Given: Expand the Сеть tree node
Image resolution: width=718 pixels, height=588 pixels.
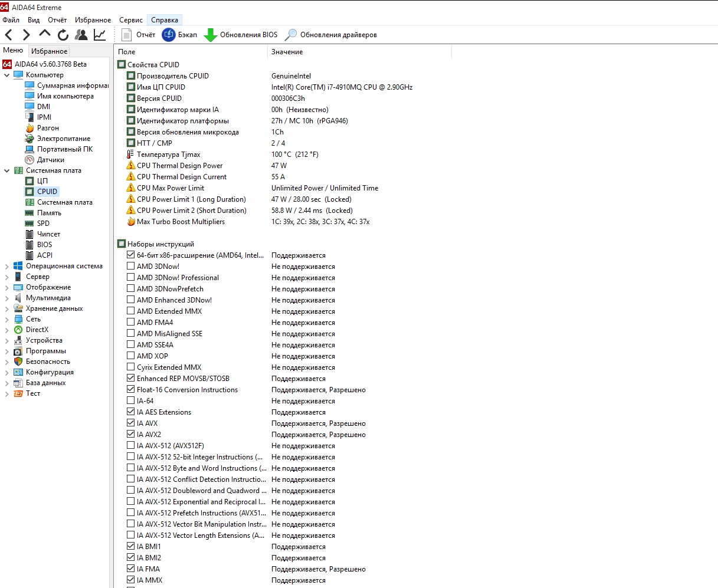Looking at the screenshot, I should [x=6, y=319].
